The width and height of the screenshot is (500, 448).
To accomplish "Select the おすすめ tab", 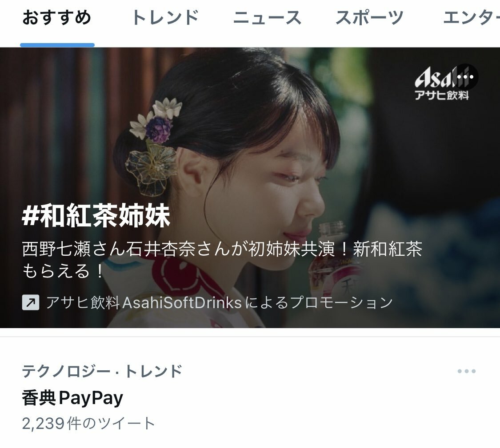I will tap(57, 17).
